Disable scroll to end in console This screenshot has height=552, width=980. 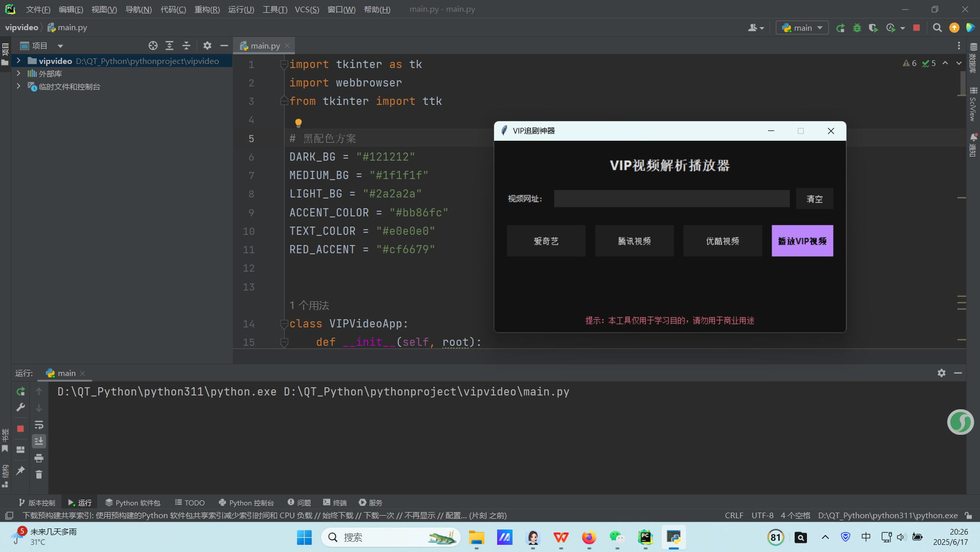click(39, 440)
